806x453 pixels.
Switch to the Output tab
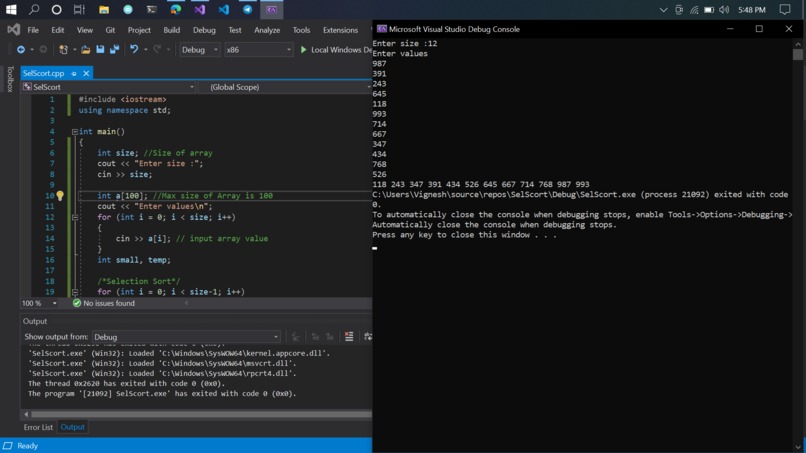(72, 427)
